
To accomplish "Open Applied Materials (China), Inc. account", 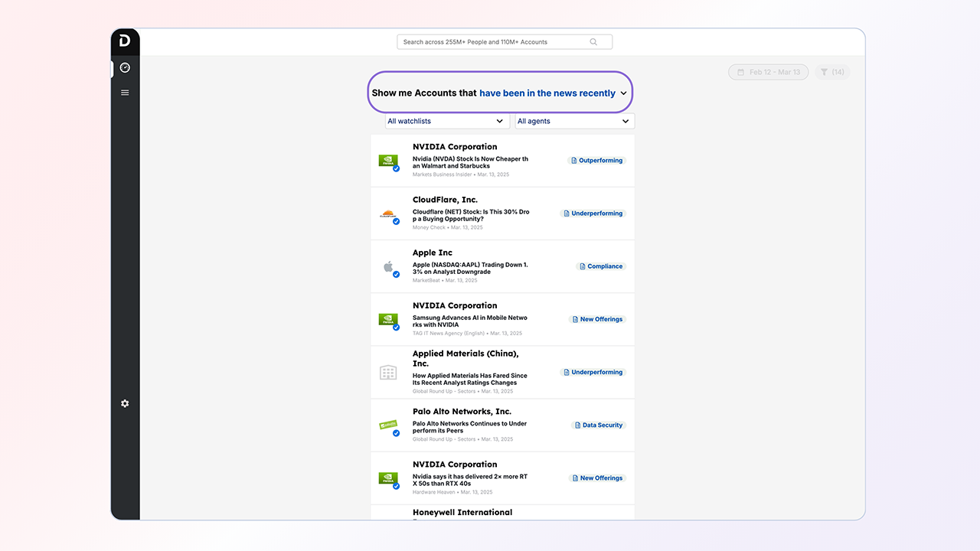I will (465, 358).
